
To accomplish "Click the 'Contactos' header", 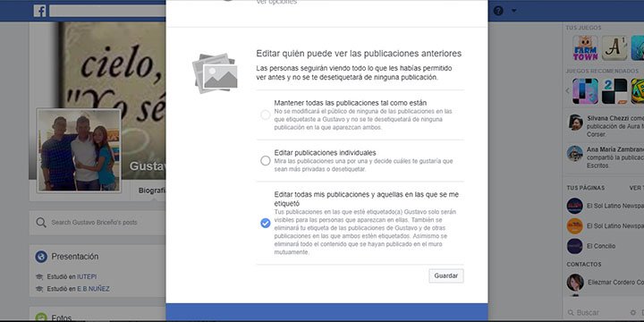I will tap(583, 265).
